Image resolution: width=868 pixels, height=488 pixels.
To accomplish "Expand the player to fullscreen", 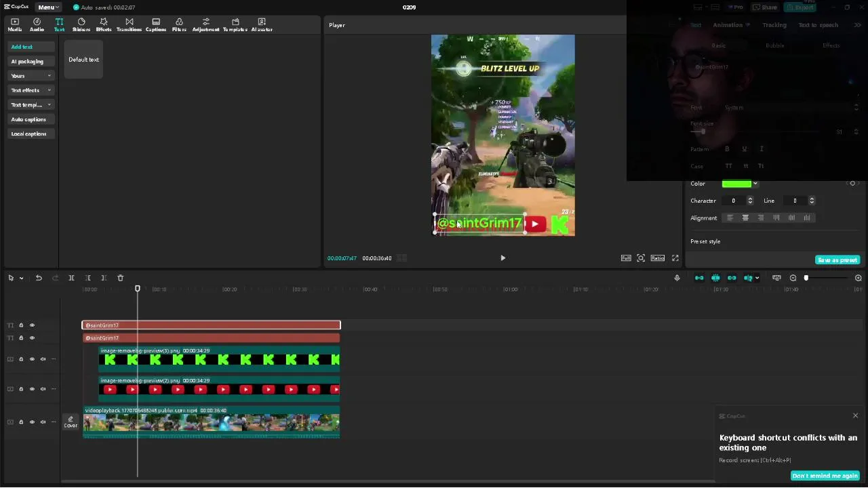I will (675, 258).
